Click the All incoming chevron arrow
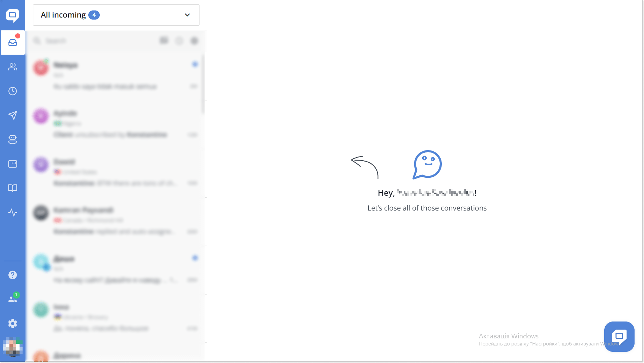 click(187, 15)
